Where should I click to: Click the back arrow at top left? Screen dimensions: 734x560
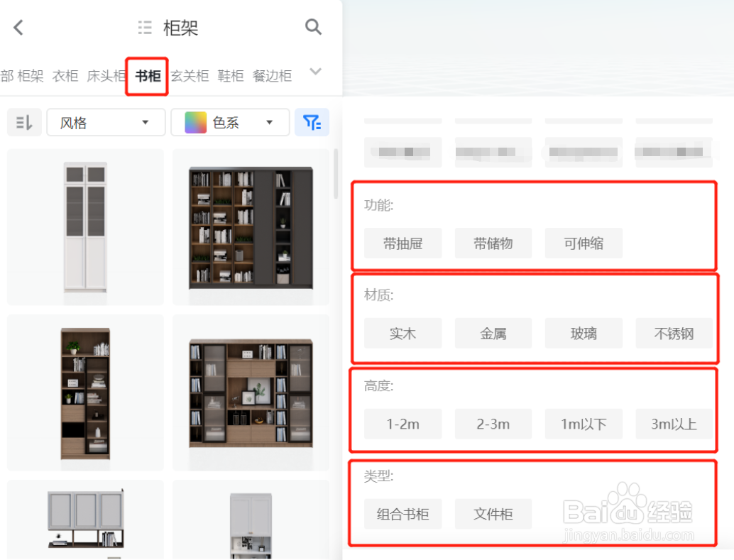pyautogui.click(x=18, y=27)
